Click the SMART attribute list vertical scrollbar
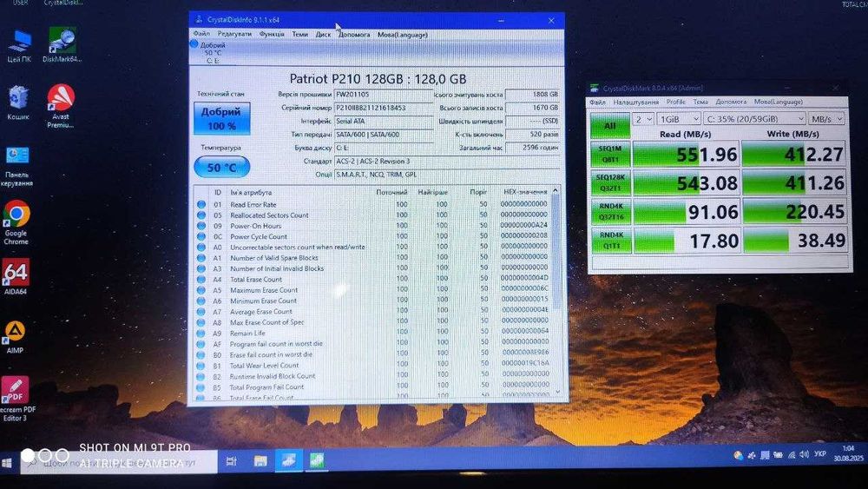Screen dimensions: 868x489 pos(556,292)
